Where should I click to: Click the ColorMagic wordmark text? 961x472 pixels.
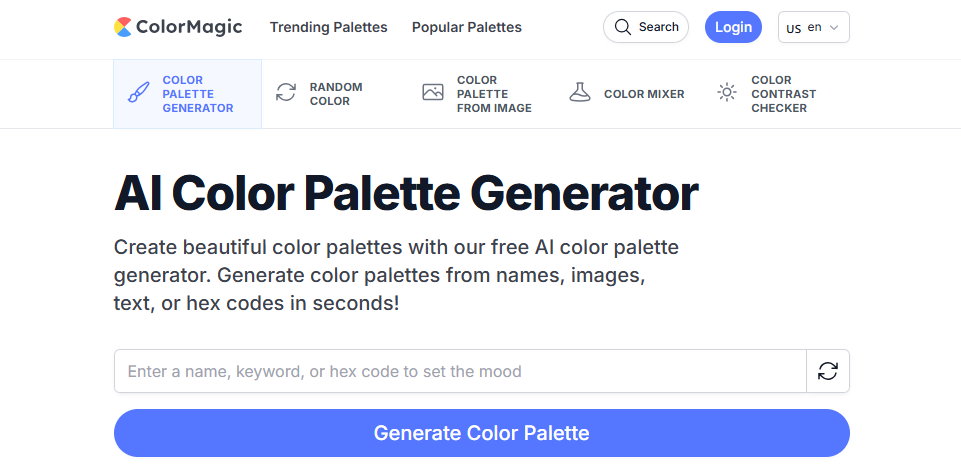click(x=189, y=27)
